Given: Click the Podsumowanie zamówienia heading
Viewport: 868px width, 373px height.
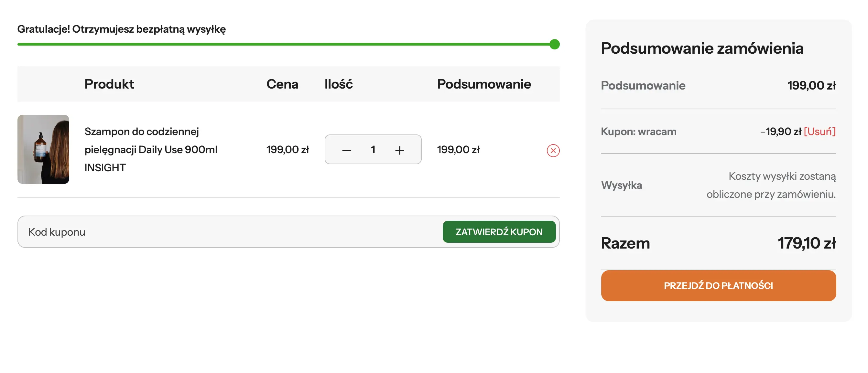Looking at the screenshot, I should [702, 48].
